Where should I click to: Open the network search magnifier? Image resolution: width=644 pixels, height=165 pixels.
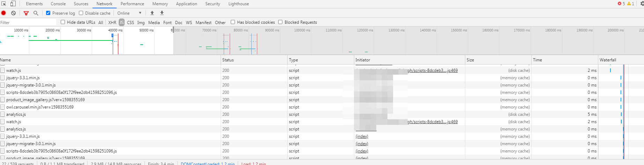click(x=36, y=13)
